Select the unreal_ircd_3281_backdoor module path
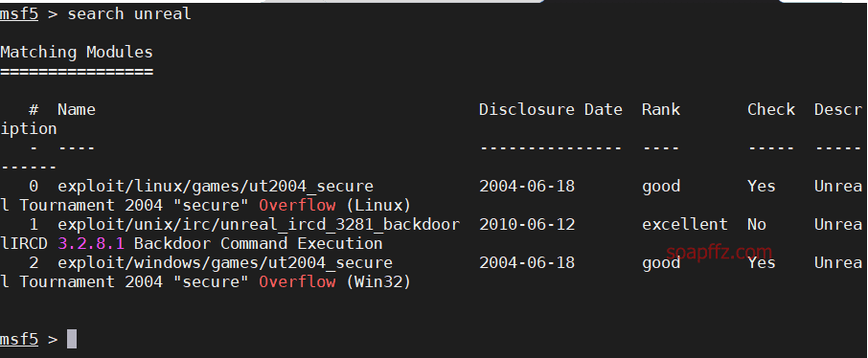The width and height of the screenshot is (868, 358). pyautogui.click(x=259, y=225)
